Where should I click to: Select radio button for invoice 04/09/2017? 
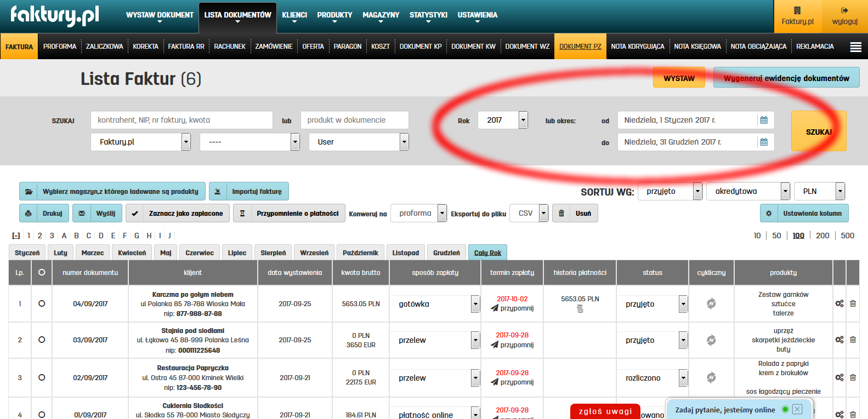point(42,303)
